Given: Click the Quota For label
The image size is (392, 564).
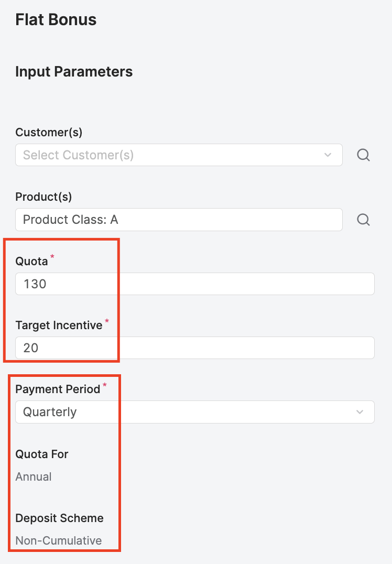Looking at the screenshot, I should click(42, 454).
